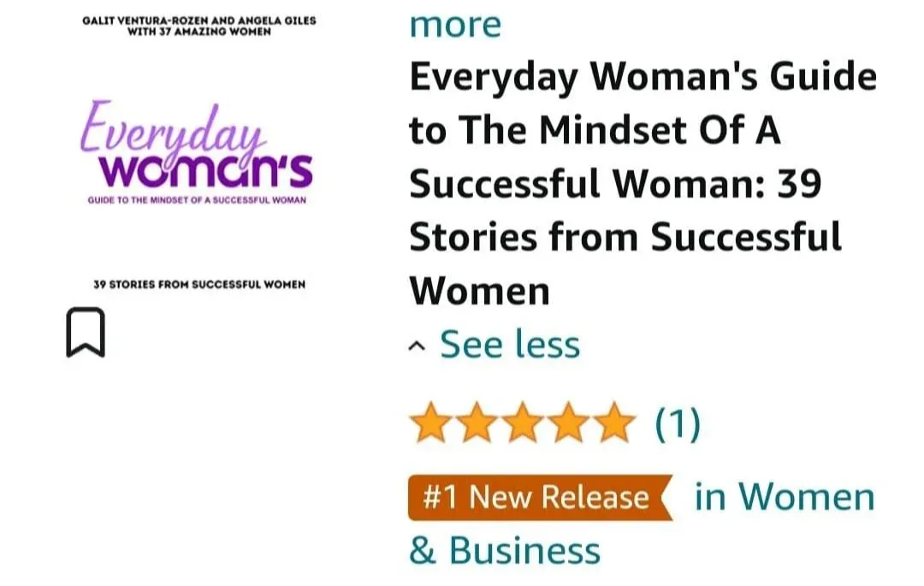924x586 pixels.
Task: Click '& Business' on the last line
Action: pyautogui.click(x=505, y=551)
